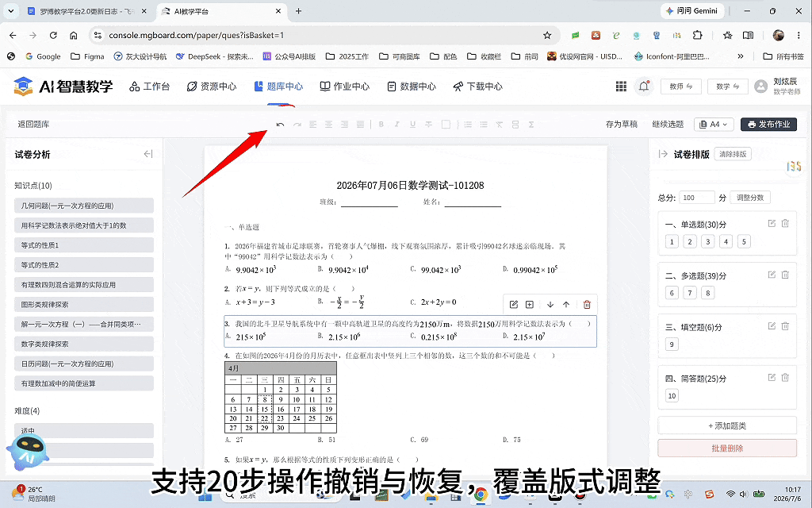The width and height of the screenshot is (812, 508).
Task: Click 批量删除 button
Action: [x=727, y=448]
